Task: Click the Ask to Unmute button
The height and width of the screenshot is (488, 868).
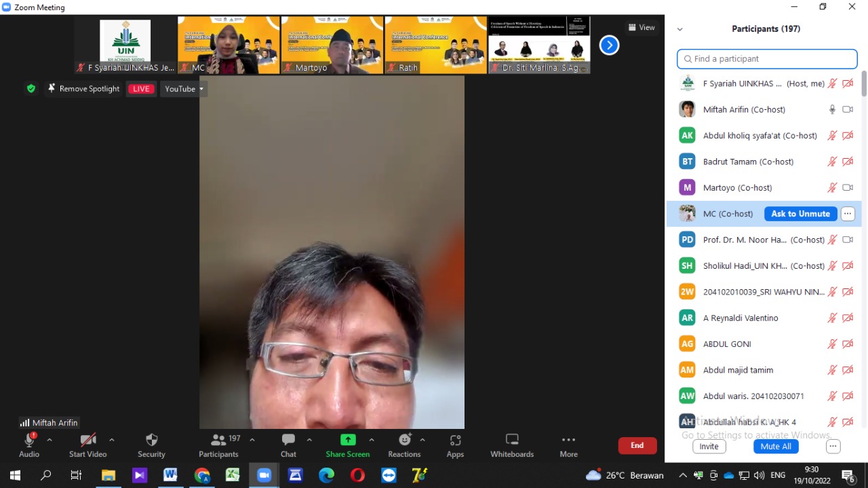Action: [x=800, y=214]
